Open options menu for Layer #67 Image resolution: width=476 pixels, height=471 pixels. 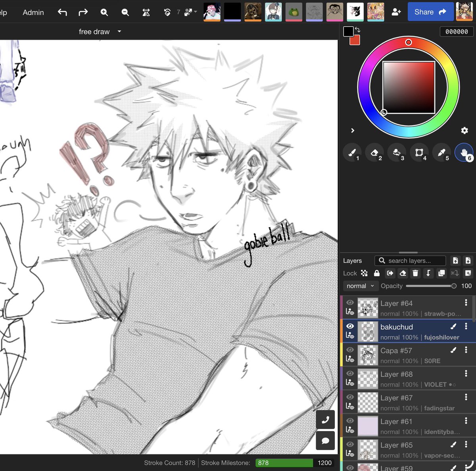(x=466, y=397)
